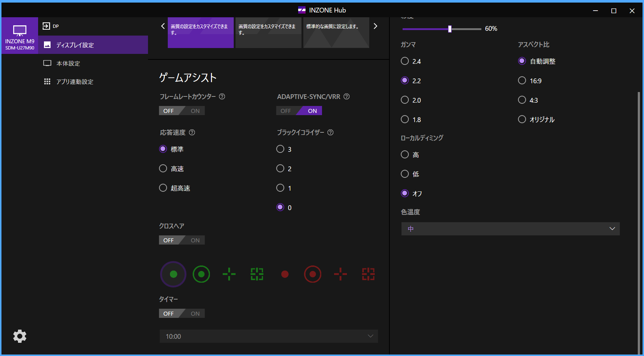The image size is (644, 356).
Task: Click help icon beside ブラックイコライザー
Action: (330, 132)
